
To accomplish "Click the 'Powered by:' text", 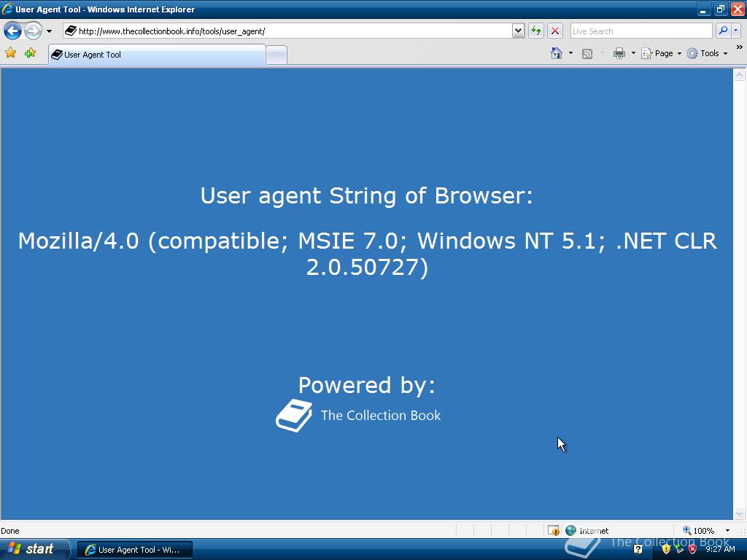I will click(x=366, y=385).
